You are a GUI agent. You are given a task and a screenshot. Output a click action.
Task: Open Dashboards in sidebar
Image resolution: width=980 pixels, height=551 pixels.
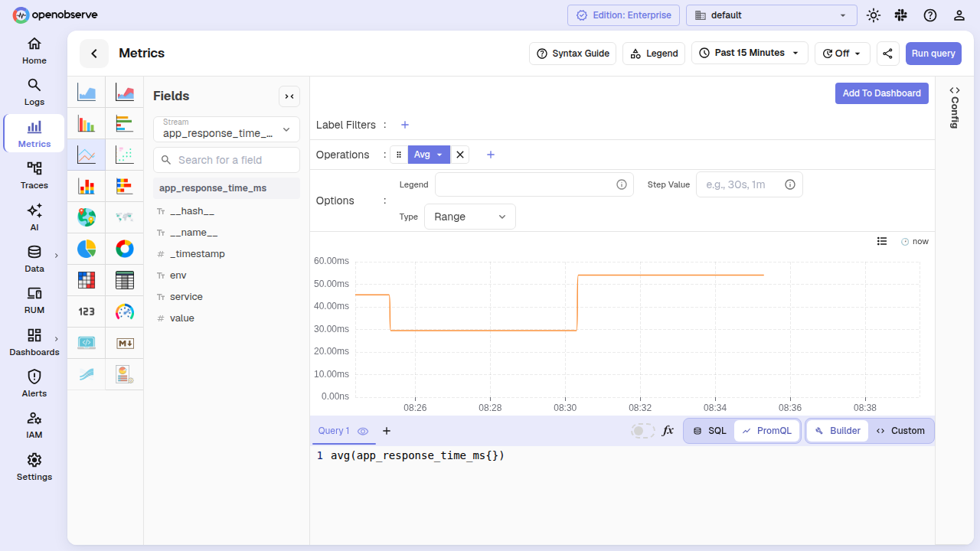pos(34,341)
